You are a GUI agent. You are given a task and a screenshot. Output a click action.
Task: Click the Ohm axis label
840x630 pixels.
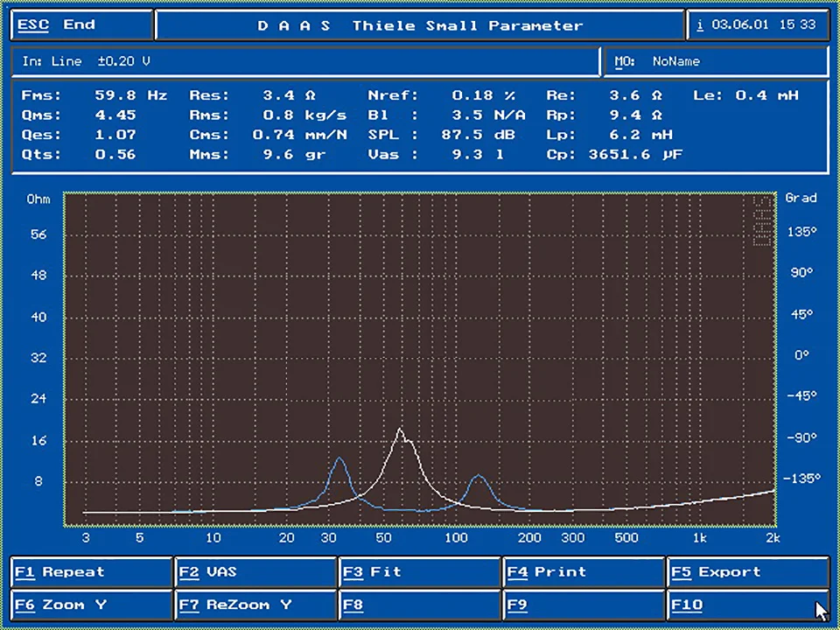[38, 199]
